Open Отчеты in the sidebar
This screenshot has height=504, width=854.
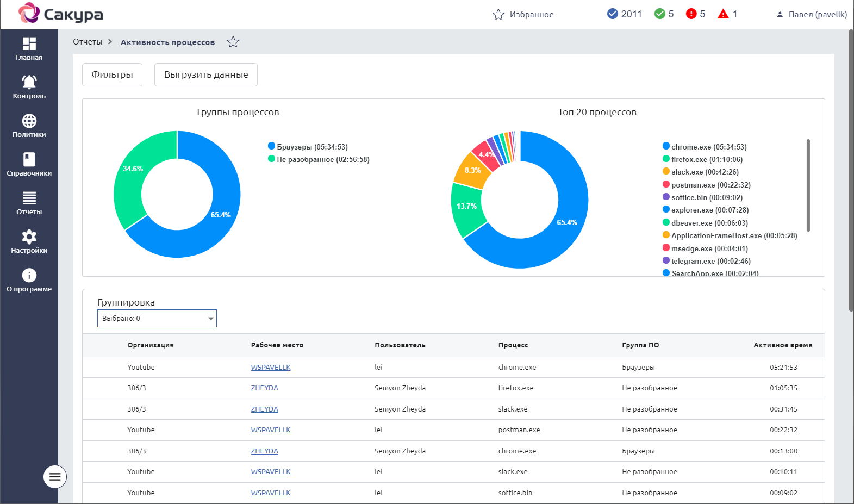click(29, 198)
